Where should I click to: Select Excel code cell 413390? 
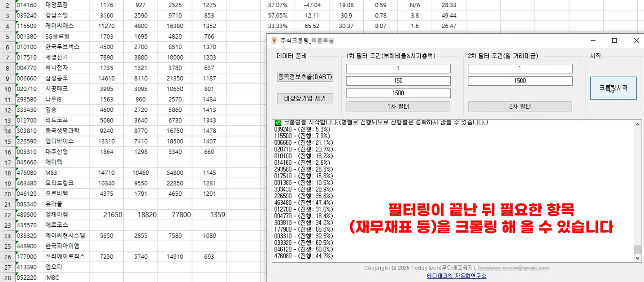click(x=30, y=267)
